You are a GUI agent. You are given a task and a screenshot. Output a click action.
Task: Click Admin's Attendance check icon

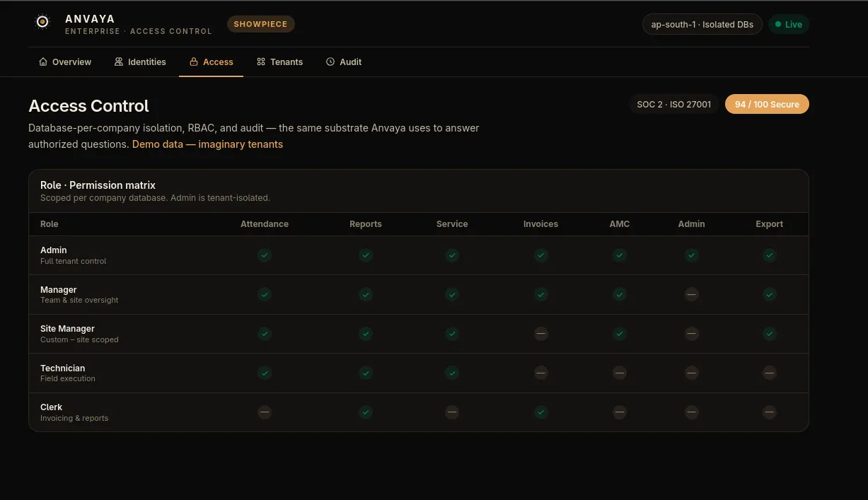pos(265,255)
